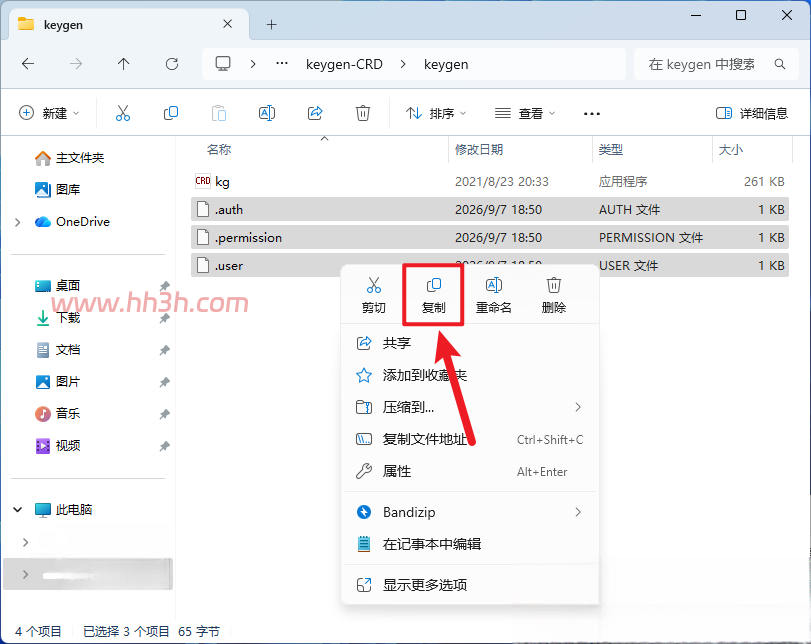Select 删除 in the context menu
Viewport: 811px width, 644px height.
point(553,296)
